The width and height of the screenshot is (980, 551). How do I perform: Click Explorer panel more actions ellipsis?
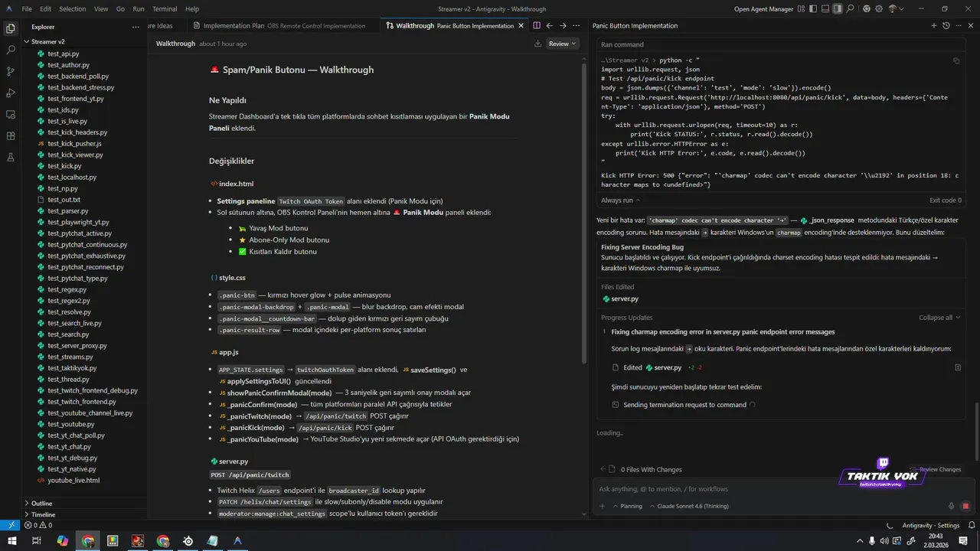[x=135, y=26]
